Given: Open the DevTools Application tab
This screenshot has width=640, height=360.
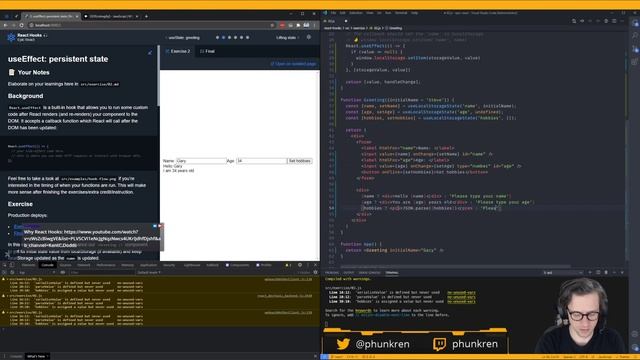Looking at the screenshot, I should pos(148,265).
